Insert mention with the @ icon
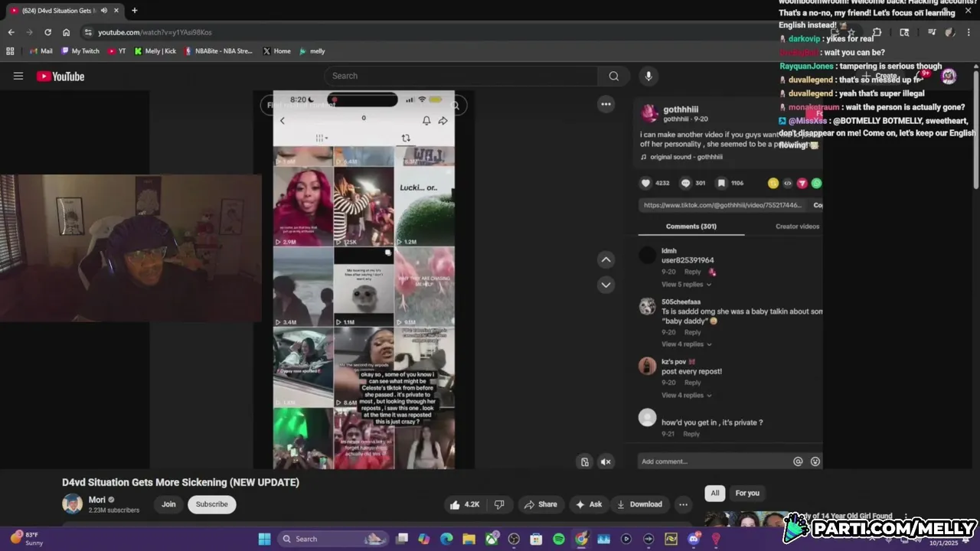This screenshot has width=980, height=551. click(798, 461)
